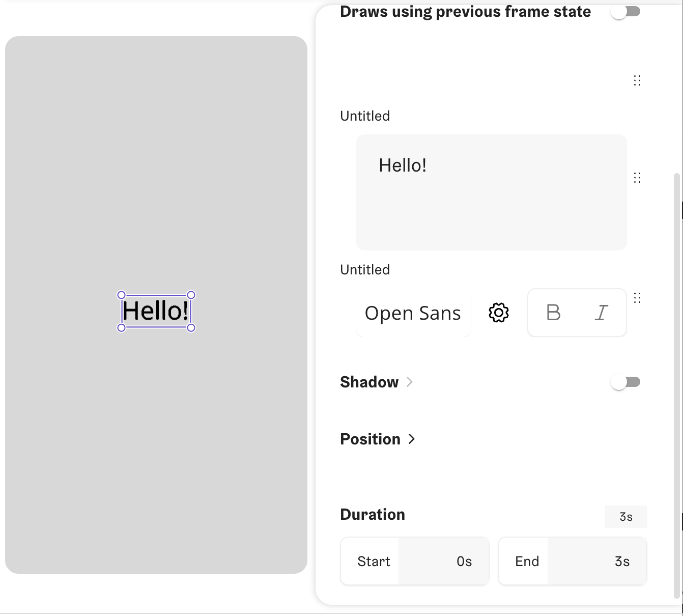Click the top-right resize handle of the Hello! text
683x616 pixels.
point(191,295)
